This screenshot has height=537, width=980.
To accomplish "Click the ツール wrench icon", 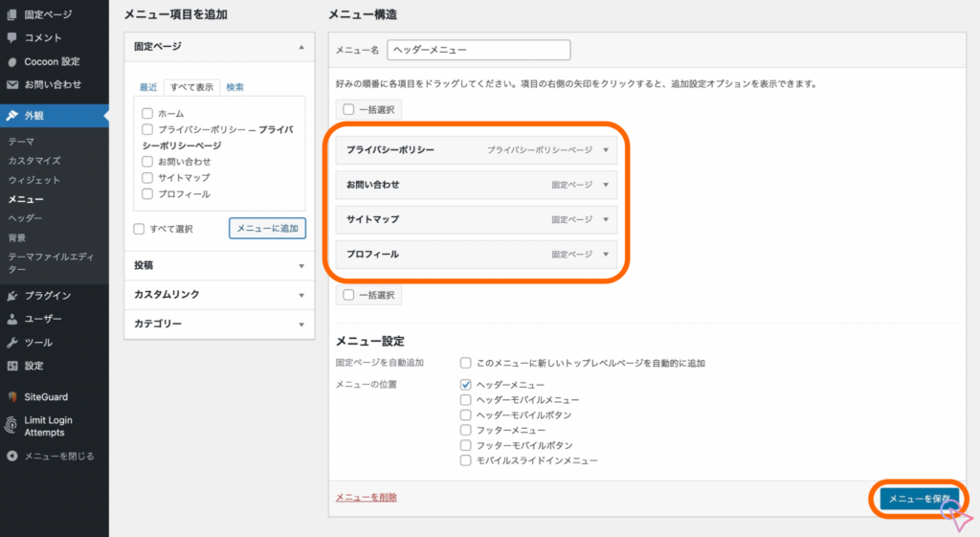I will point(11,343).
